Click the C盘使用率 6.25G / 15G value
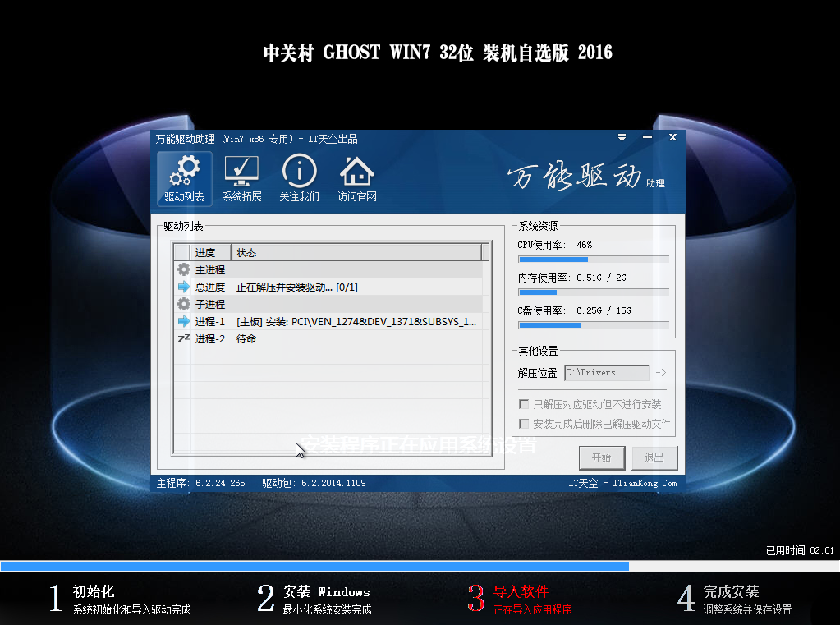This screenshot has height=625, width=840. coord(604,310)
